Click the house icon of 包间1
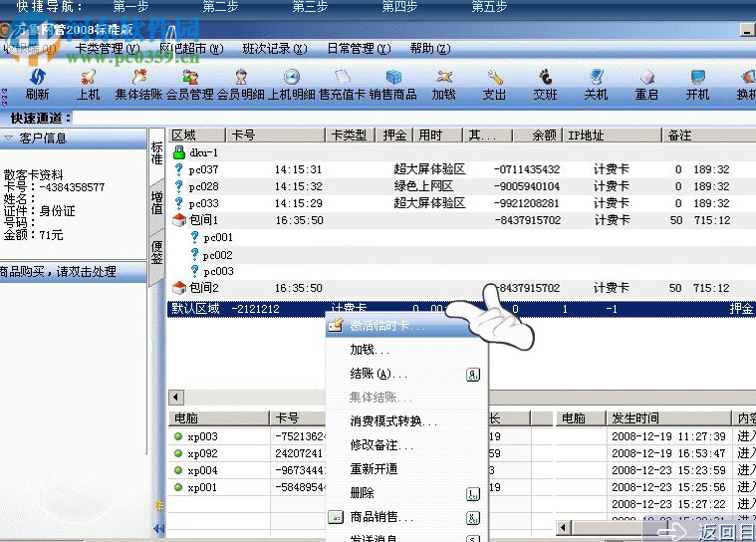756x542 pixels. click(179, 220)
